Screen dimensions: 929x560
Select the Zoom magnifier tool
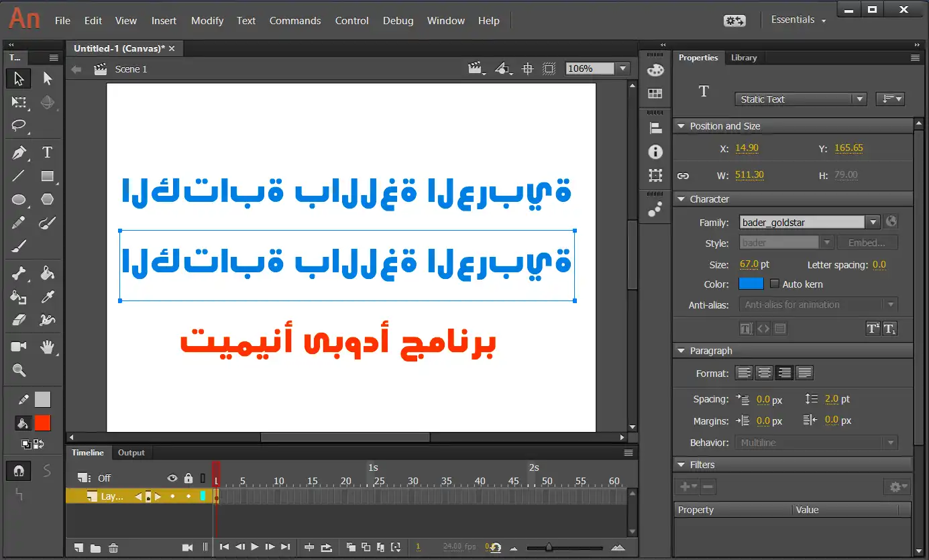19,370
